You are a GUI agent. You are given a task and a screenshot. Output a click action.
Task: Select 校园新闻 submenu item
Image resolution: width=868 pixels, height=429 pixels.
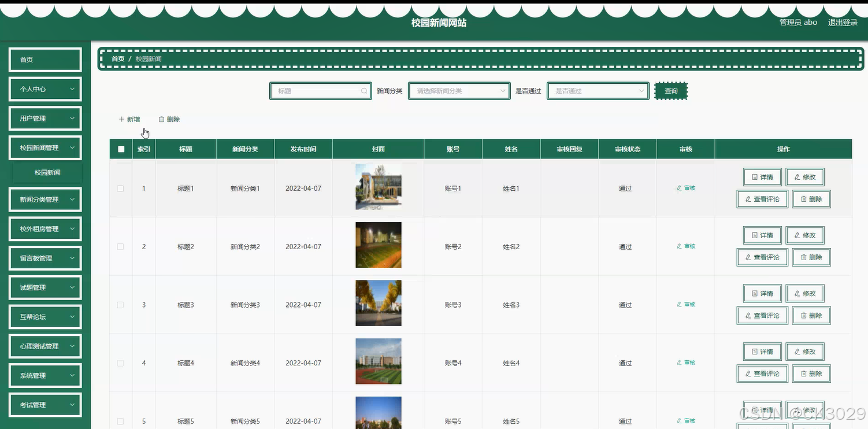point(47,172)
